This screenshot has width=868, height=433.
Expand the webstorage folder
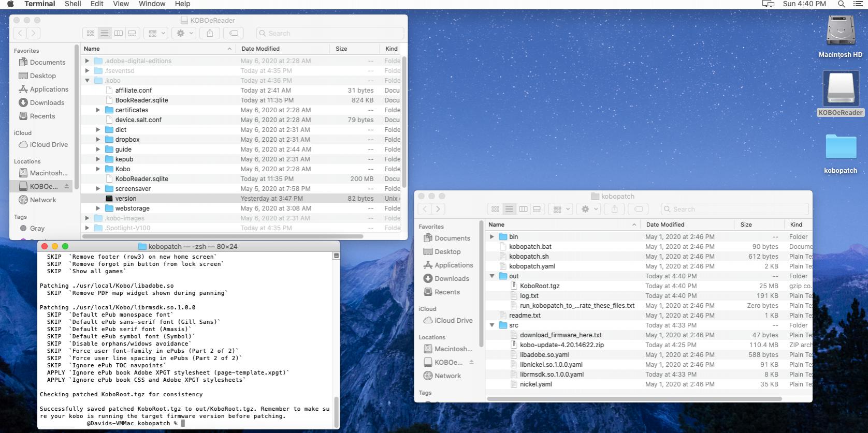98,208
